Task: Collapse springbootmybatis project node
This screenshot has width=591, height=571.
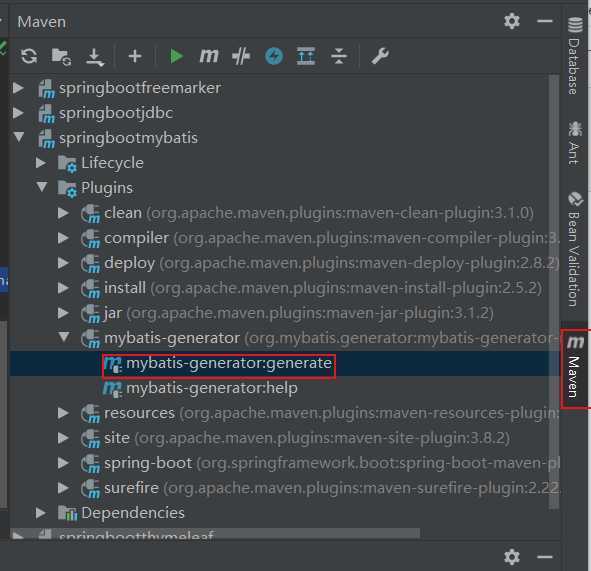Action: [x=18, y=137]
